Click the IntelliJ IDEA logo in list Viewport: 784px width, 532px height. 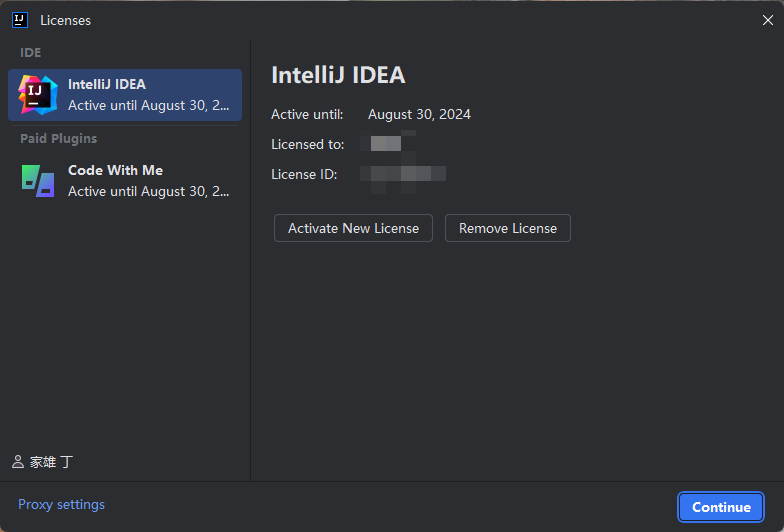pos(38,95)
